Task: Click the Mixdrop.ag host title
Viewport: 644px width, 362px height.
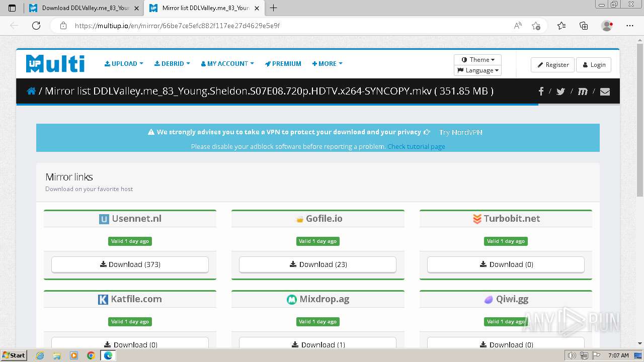Action: point(324,299)
